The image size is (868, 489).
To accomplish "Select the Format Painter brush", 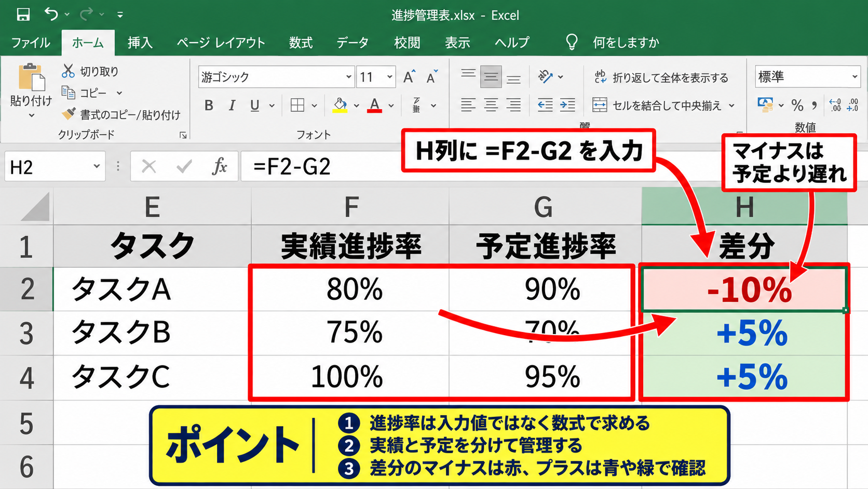I will pyautogui.click(x=68, y=114).
